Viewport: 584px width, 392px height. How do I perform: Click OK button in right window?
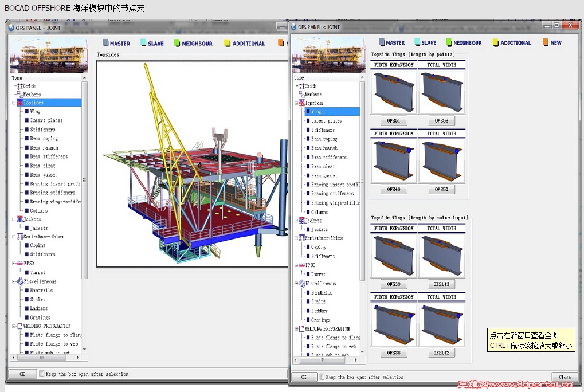point(304,377)
